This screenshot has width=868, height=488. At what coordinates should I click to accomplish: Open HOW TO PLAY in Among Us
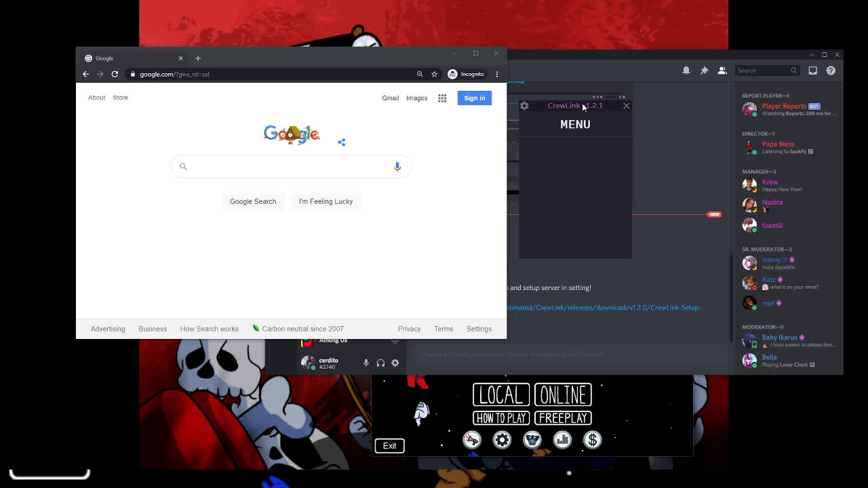click(501, 418)
